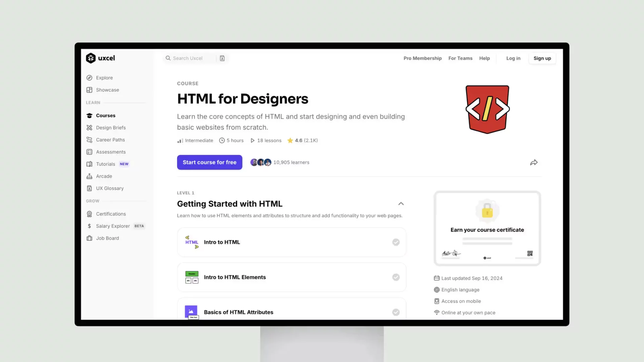The width and height of the screenshot is (644, 362).
Task: Click the Arcade sidebar icon
Action: pos(89,176)
